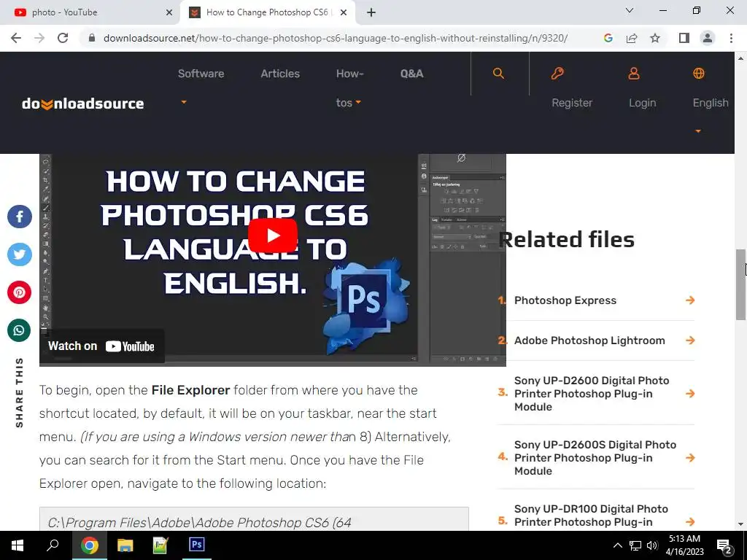This screenshot has width=747, height=560.
Task: Go forward in browser history
Action: tap(39, 38)
